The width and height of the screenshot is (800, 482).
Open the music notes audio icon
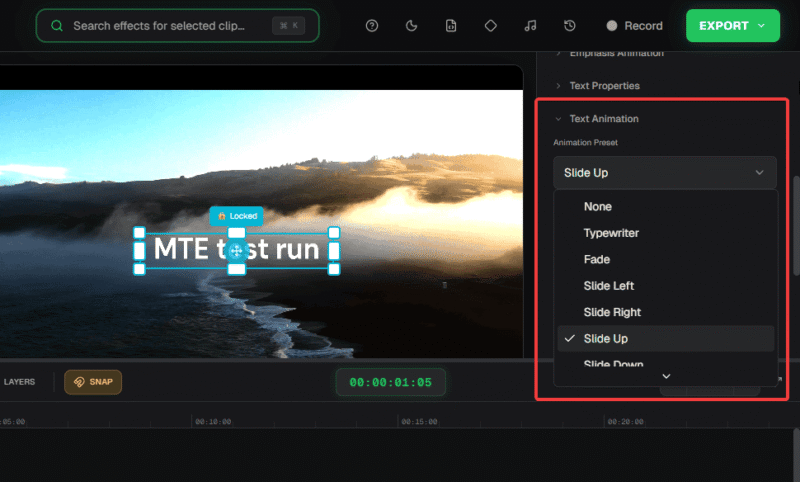pos(530,26)
